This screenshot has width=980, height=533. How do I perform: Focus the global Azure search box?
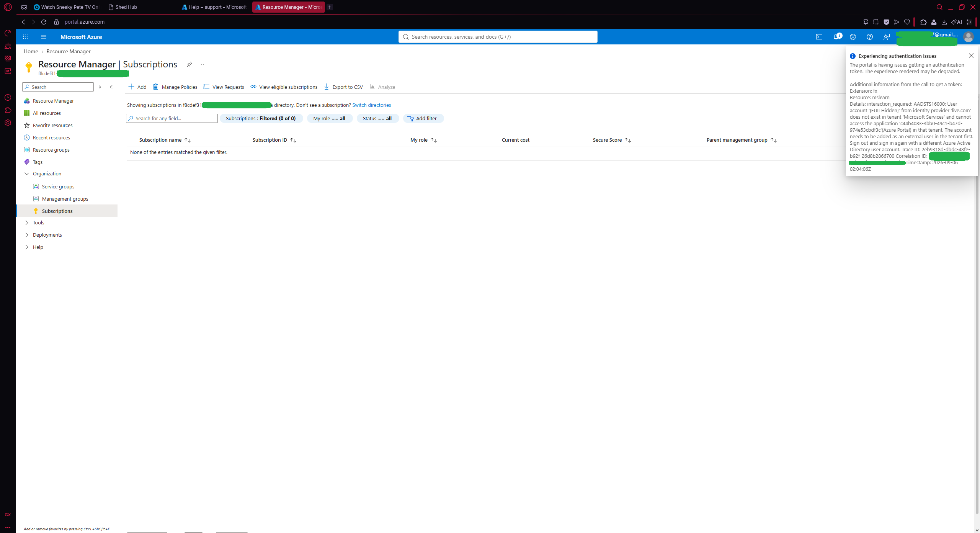498,37
